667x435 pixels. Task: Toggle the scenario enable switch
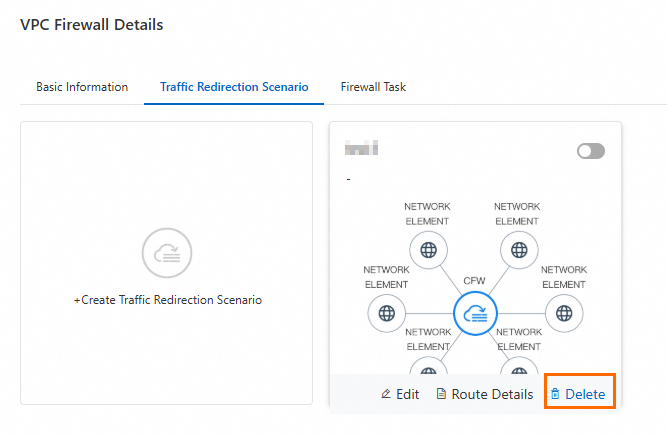click(x=591, y=151)
